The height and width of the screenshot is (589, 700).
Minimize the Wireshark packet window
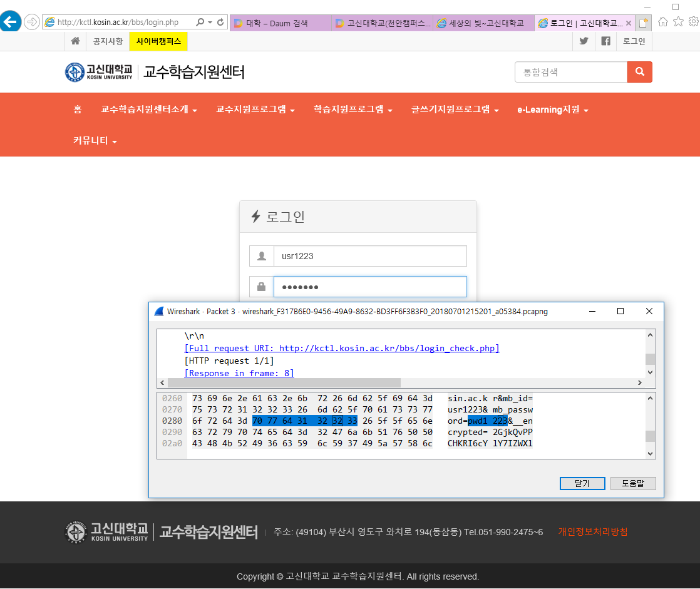pyautogui.click(x=592, y=311)
